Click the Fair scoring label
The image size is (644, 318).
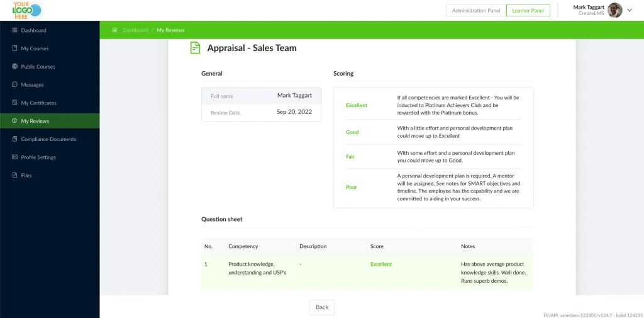click(x=350, y=157)
